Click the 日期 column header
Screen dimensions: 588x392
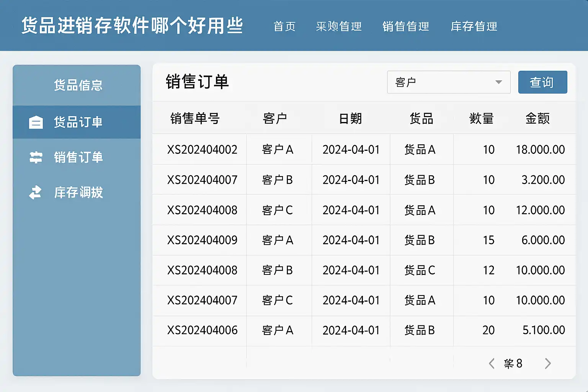tap(350, 118)
